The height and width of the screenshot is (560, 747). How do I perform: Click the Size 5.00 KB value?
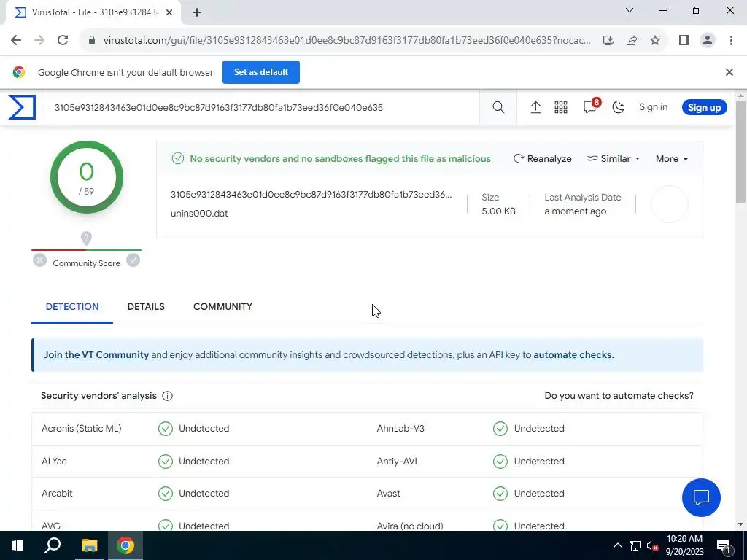click(498, 211)
